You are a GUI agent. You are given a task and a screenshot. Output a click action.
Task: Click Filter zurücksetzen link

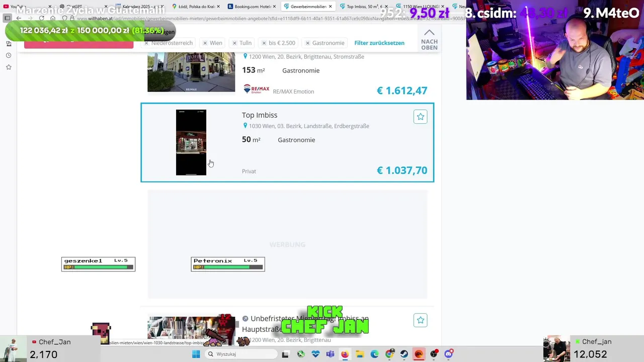379,43
